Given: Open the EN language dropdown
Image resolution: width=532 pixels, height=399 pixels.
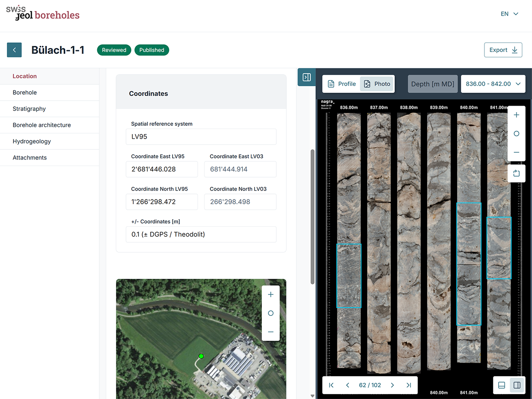Looking at the screenshot, I should [509, 14].
